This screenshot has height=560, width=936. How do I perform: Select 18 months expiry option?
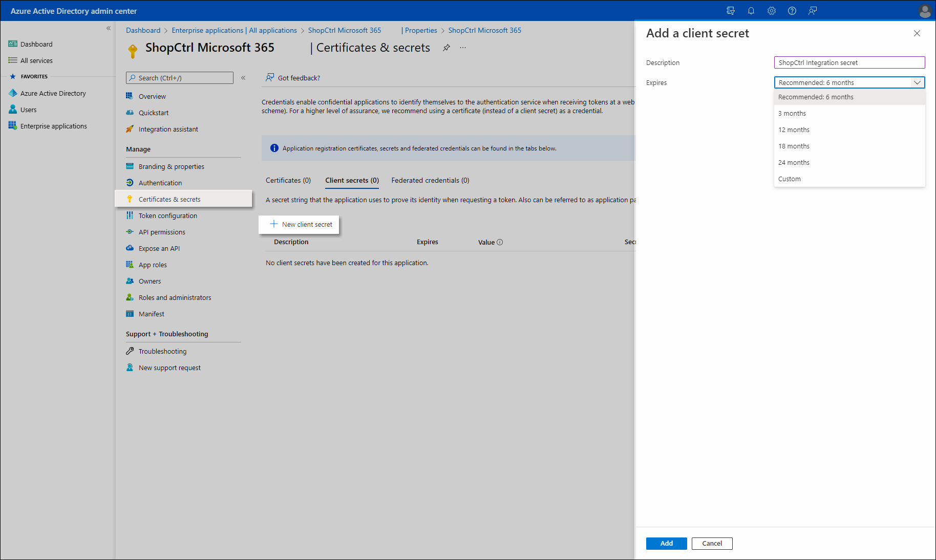(849, 146)
